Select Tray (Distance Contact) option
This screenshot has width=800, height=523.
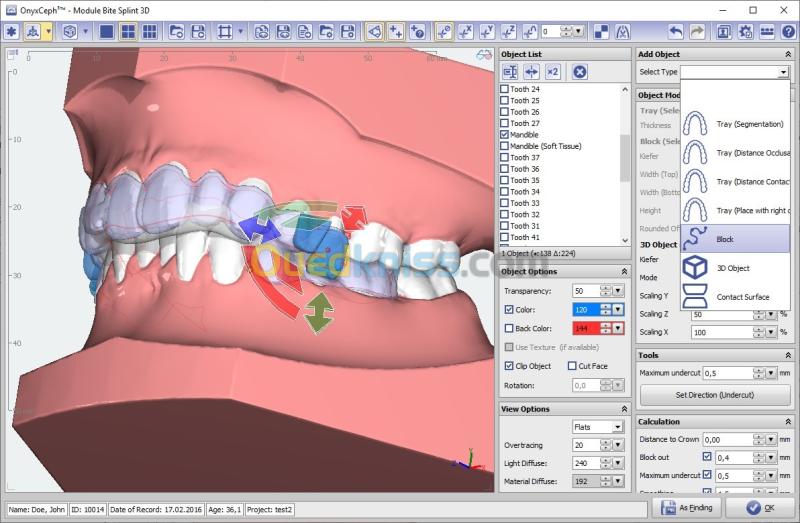coord(736,182)
